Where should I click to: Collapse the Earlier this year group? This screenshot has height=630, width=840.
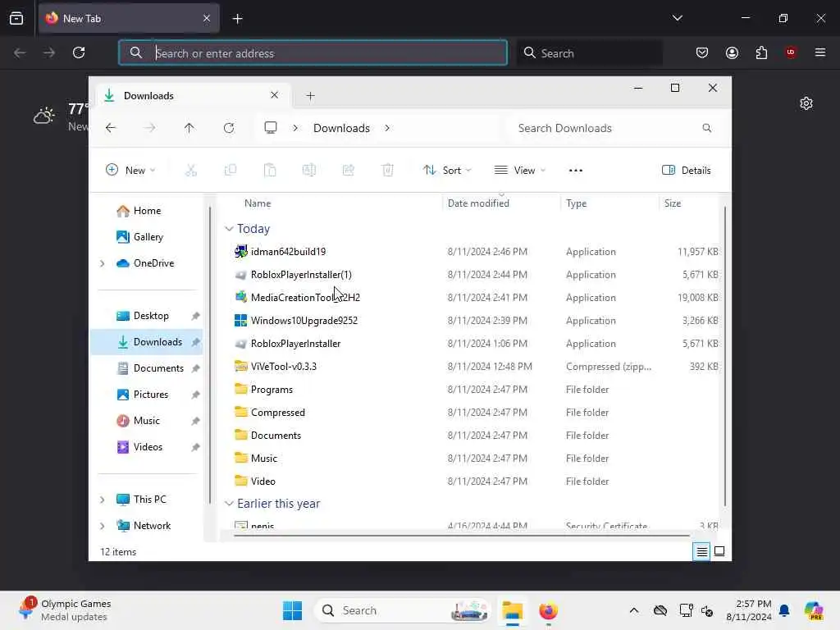(229, 504)
